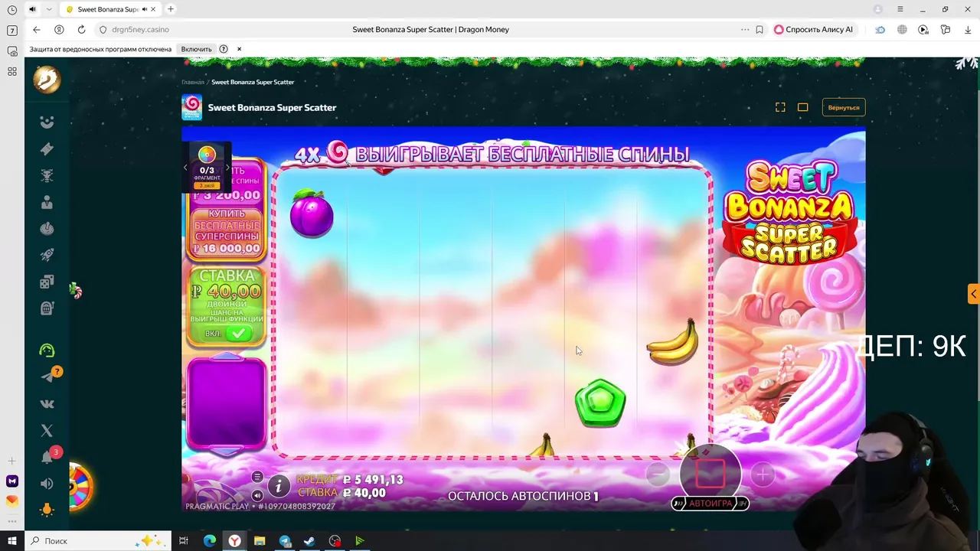980x551 pixels.
Task: Open the Telegram paper plane icon
Action: (x=47, y=377)
